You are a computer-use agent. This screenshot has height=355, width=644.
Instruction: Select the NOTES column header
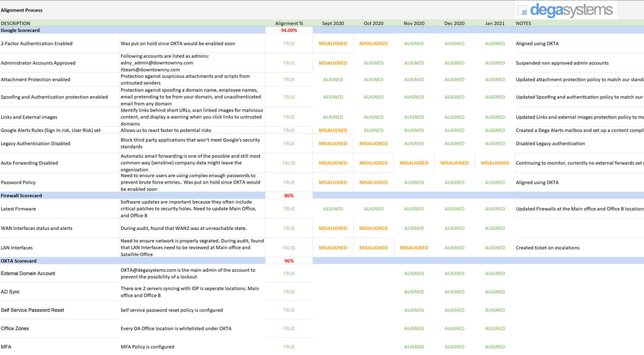[523, 23]
